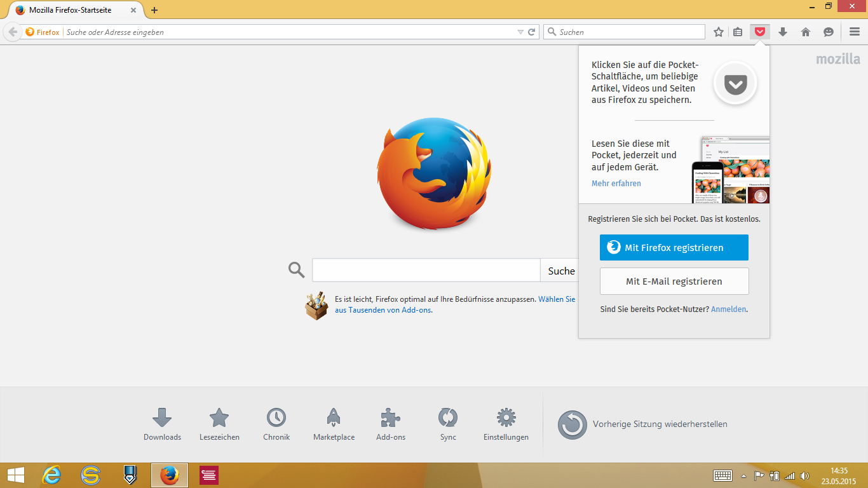The image size is (868, 488).
Task: Open Sync icon on the start page
Action: [448, 424]
